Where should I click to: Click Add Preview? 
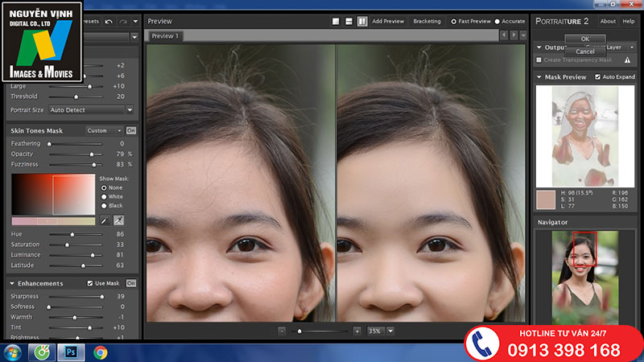[388, 22]
